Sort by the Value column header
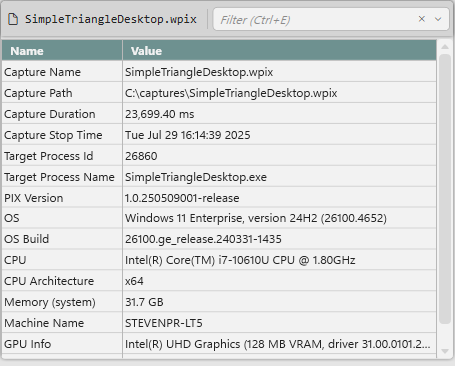The width and height of the screenshot is (455, 366). pyautogui.click(x=279, y=51)
